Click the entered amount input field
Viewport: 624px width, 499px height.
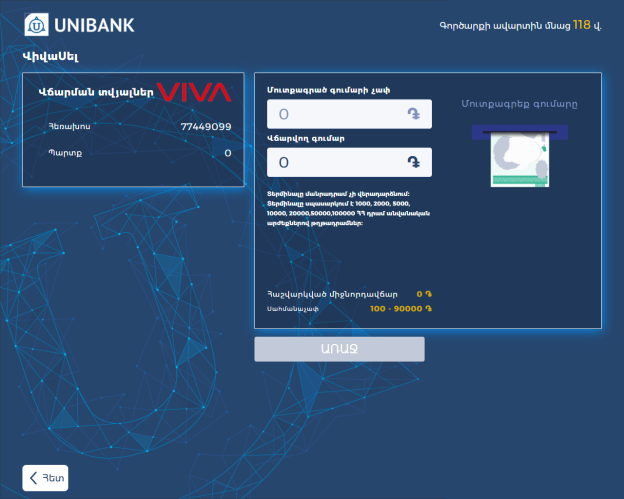[x=349, y=114]
